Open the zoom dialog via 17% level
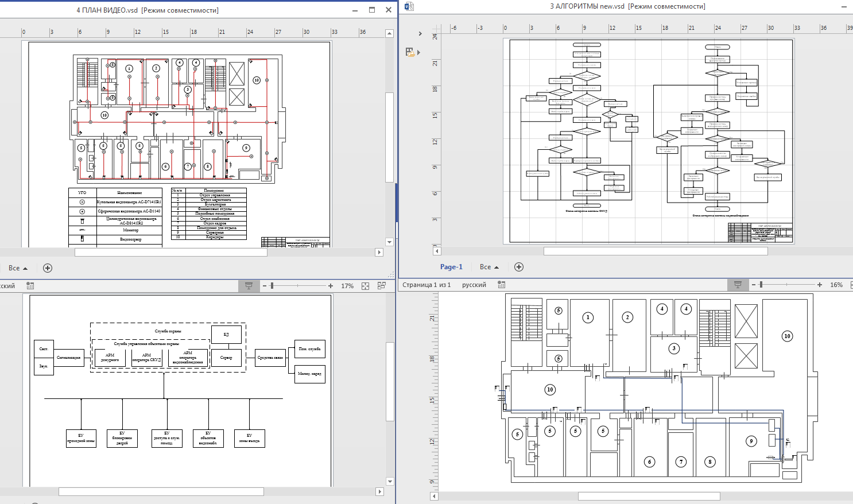Screen dimensions: 853x504 [347, 286]
